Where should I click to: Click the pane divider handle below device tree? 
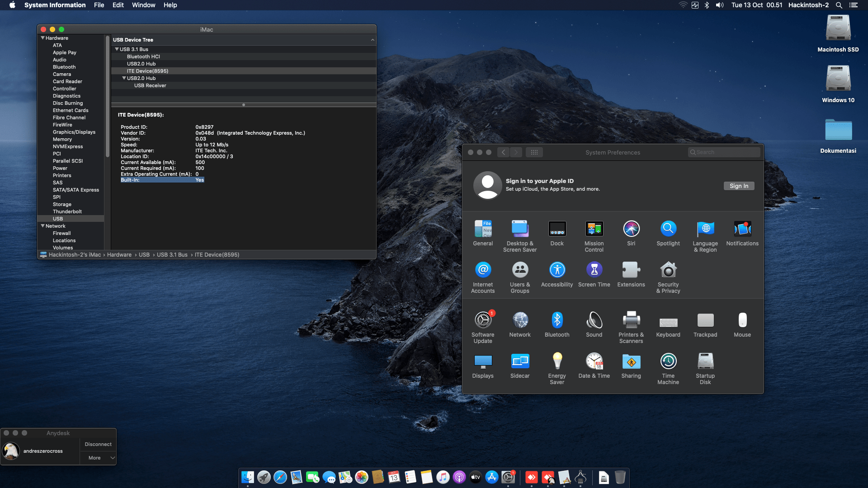pos(244,105)
